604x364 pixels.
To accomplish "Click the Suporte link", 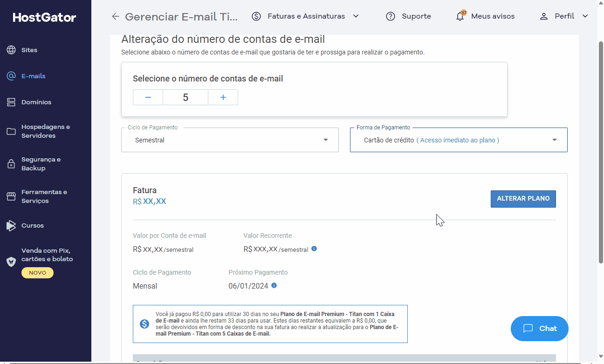I will point(416,16).
